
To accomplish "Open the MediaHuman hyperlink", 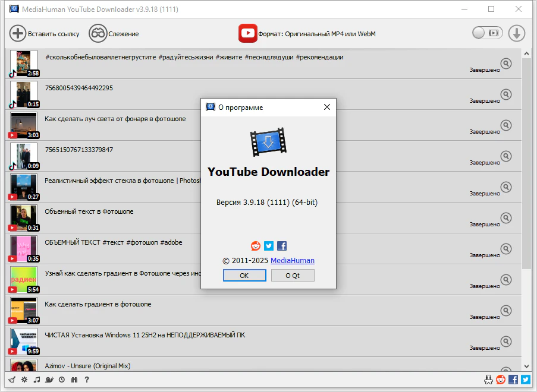I will [x=293, y=261].
